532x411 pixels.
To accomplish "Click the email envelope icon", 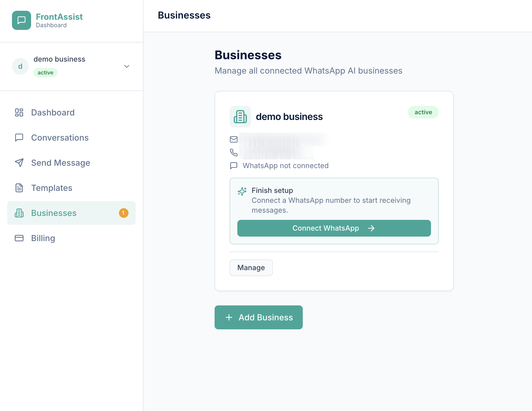I will click(234, 139).
